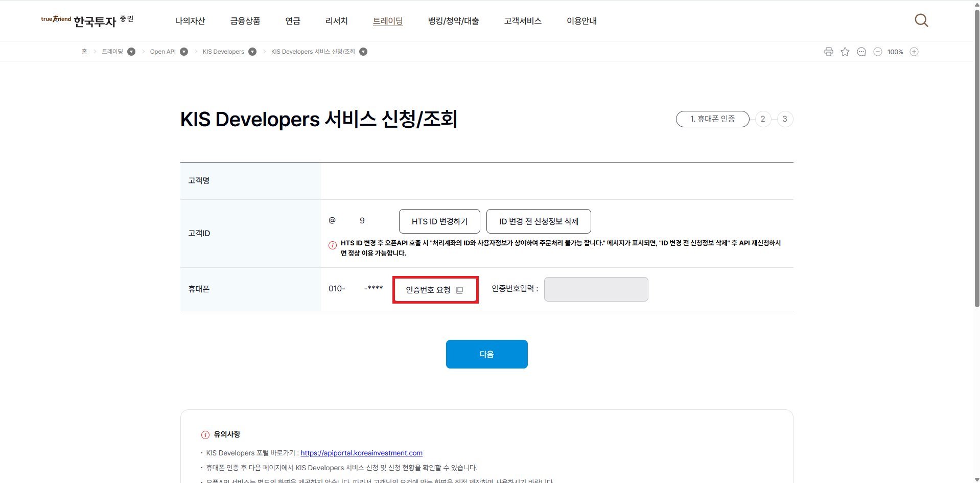Open 트레이딩 menu
Screen dimensions: 980x483
(x=388, y=21)
